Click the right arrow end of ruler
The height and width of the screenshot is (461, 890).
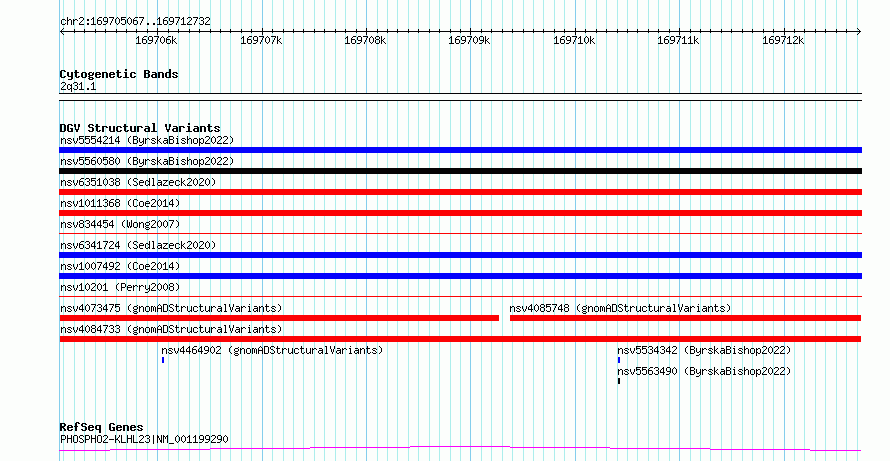859,32
